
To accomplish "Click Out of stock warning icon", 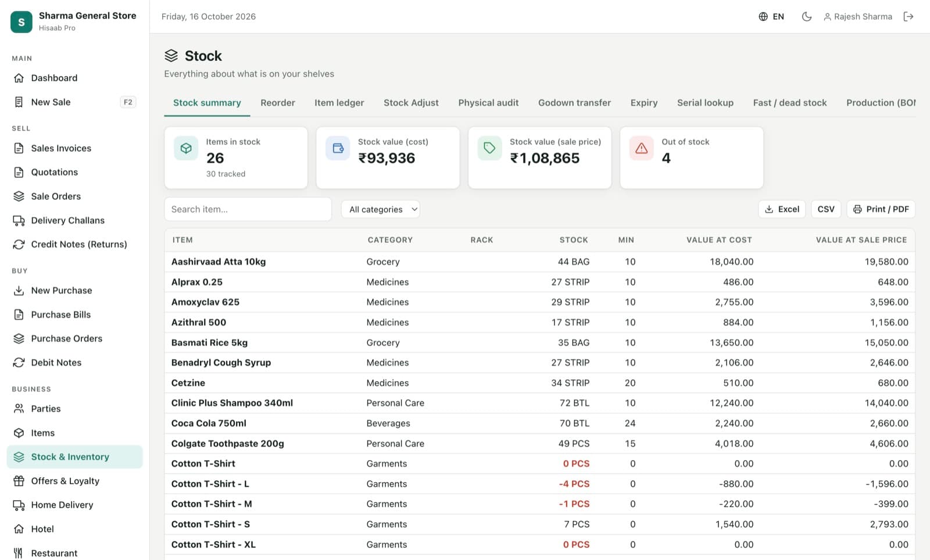I will [642, 149].
